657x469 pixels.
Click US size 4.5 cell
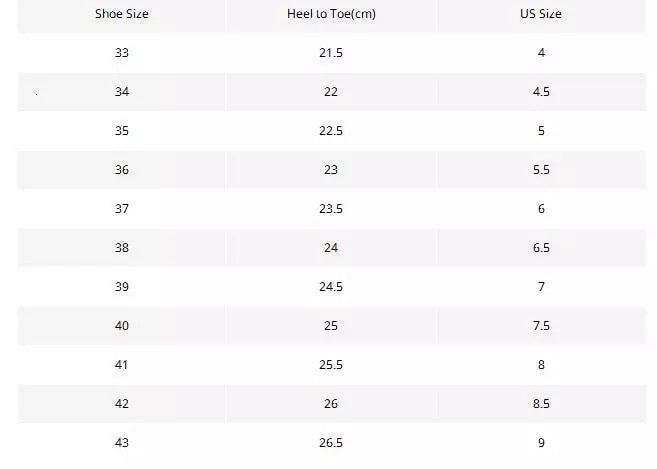tap(541, 92)
